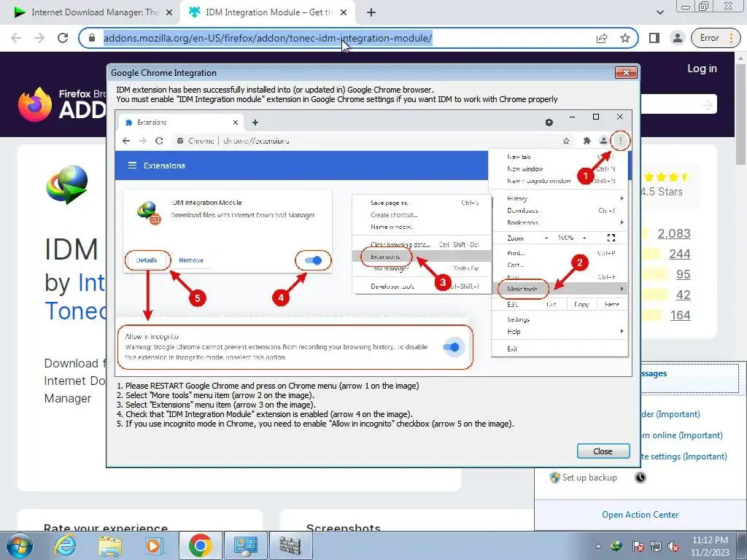Open the 244 reviews count link
747x560 pixels.
pos(679,254)
